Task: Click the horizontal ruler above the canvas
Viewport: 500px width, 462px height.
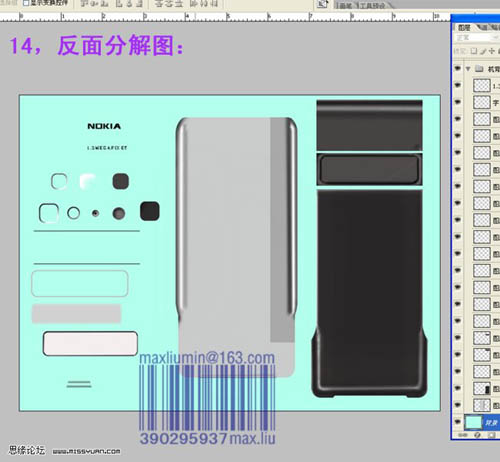Action: 225,16
